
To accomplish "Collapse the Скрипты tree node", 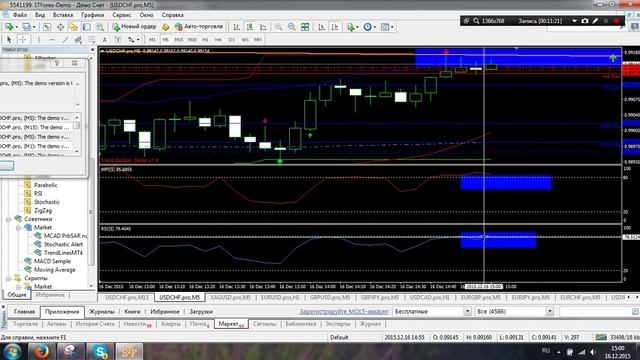I will 9,278.
